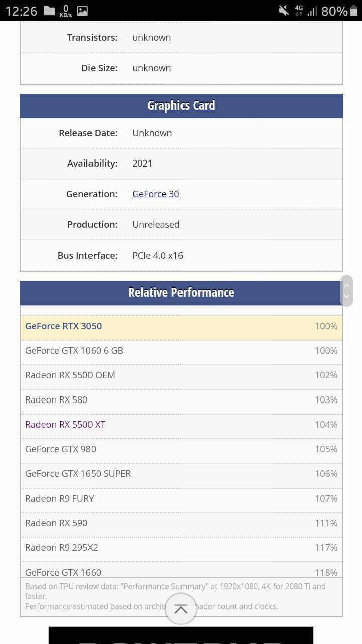This screenshot has width=362, height=644.
Task: Click the page scrollbar handle
Action: pyautogui.click(x=346, y=291)
